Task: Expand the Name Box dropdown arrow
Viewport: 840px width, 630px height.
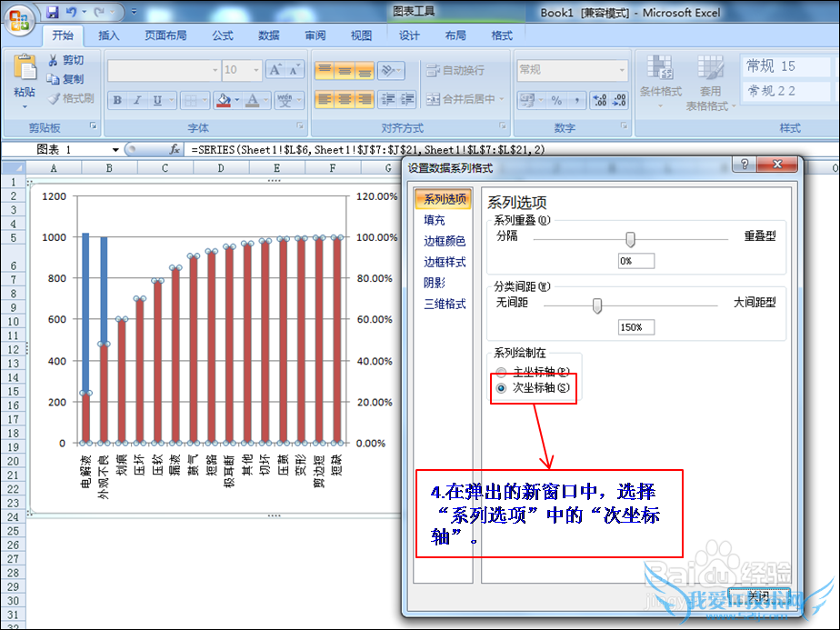Action: click(115, 149)
